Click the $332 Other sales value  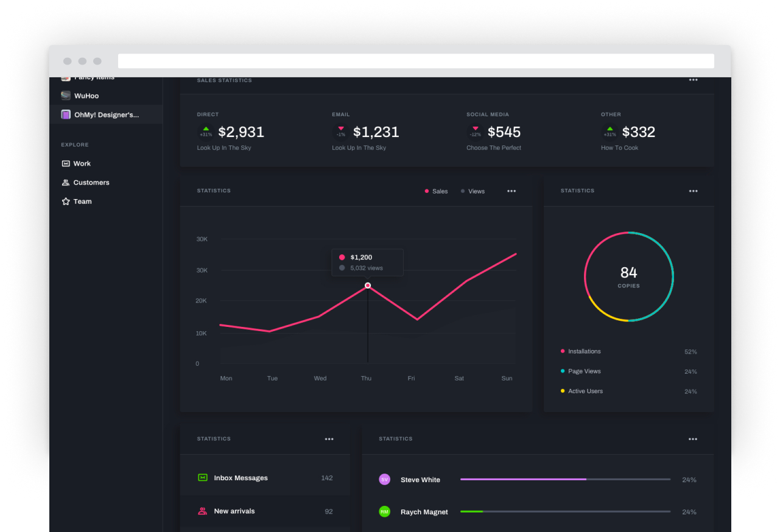coord(639,132)
